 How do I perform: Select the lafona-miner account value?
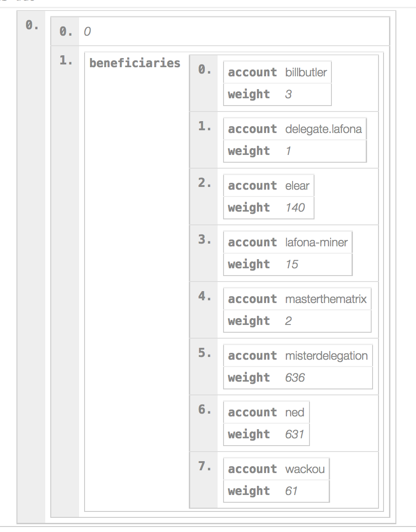pos(316,242)
